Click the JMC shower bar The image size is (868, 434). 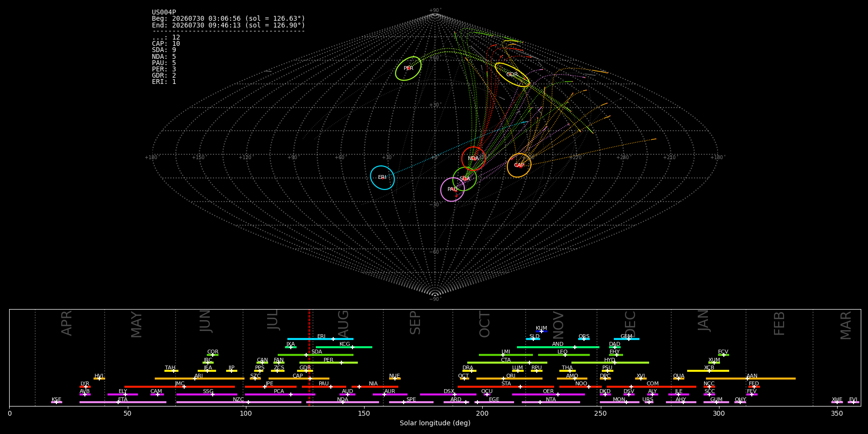(179, 386)
